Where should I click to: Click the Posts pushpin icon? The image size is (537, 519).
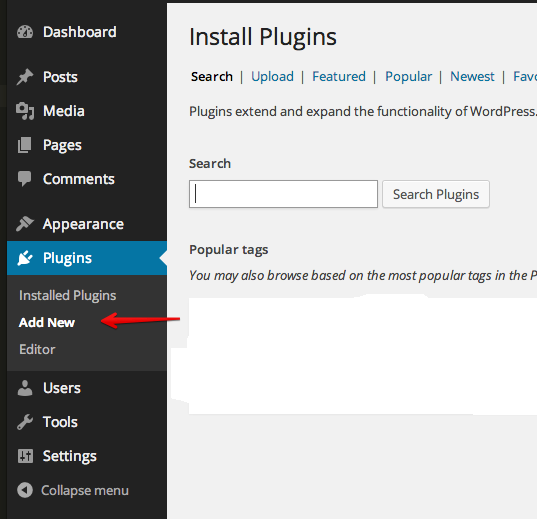point(25,77)
